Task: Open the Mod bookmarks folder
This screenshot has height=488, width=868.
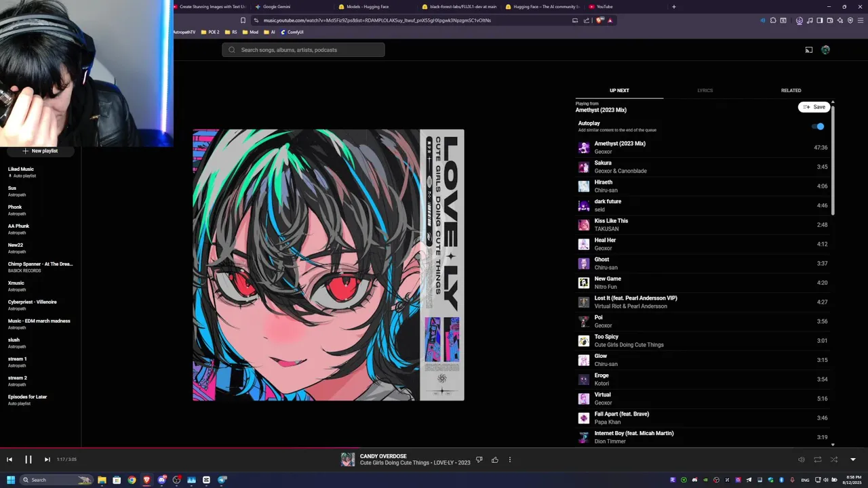Action: coord(250,32)
